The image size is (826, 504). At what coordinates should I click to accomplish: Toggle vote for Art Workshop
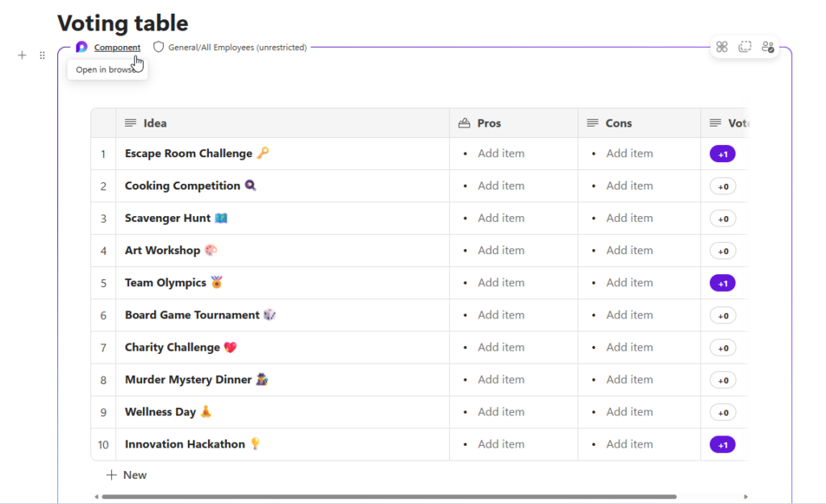[723, 252]
